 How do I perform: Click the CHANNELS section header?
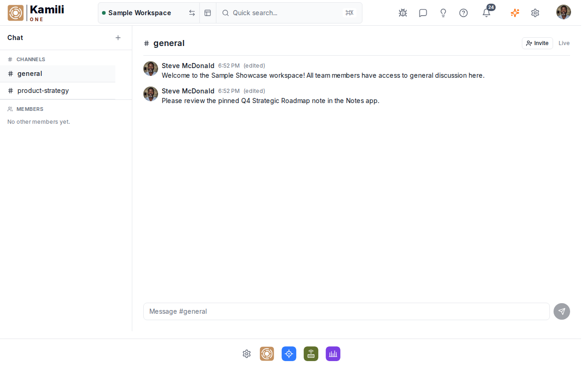click(26, 59)
